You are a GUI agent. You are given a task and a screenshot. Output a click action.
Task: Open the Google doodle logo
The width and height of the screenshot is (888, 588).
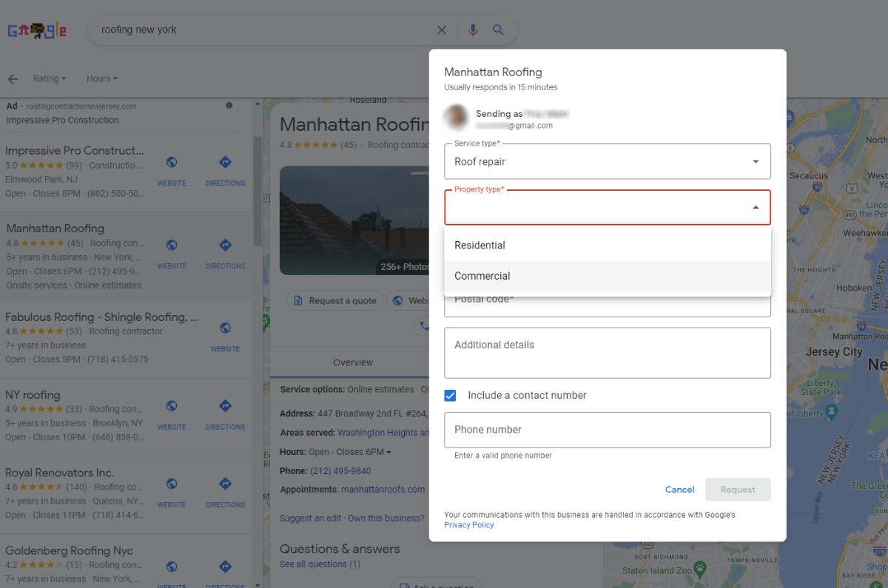coord(37,31)
